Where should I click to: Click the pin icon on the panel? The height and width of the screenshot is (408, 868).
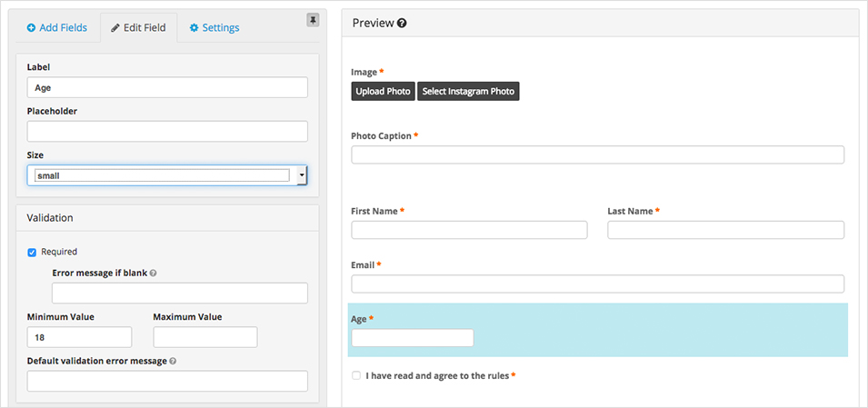(x=313, y=21)
